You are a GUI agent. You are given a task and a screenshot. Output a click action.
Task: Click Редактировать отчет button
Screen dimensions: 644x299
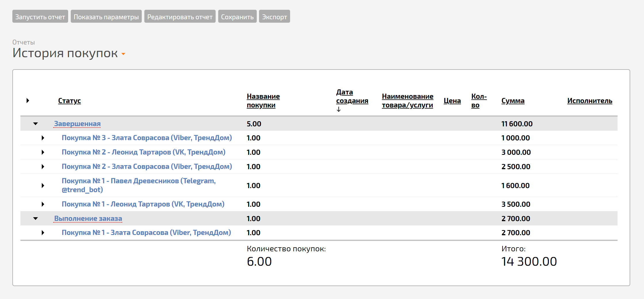180,17
